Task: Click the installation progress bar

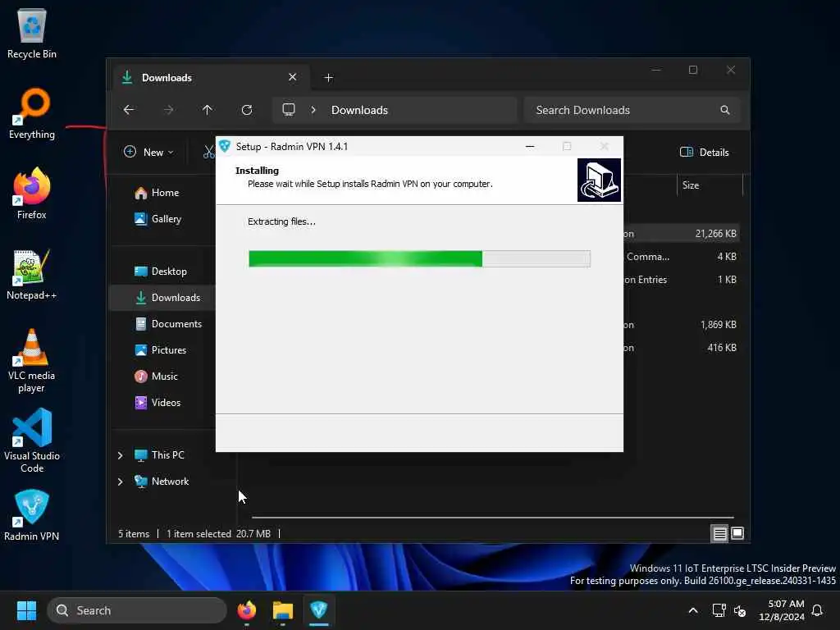Action: [x=419, y=258]
